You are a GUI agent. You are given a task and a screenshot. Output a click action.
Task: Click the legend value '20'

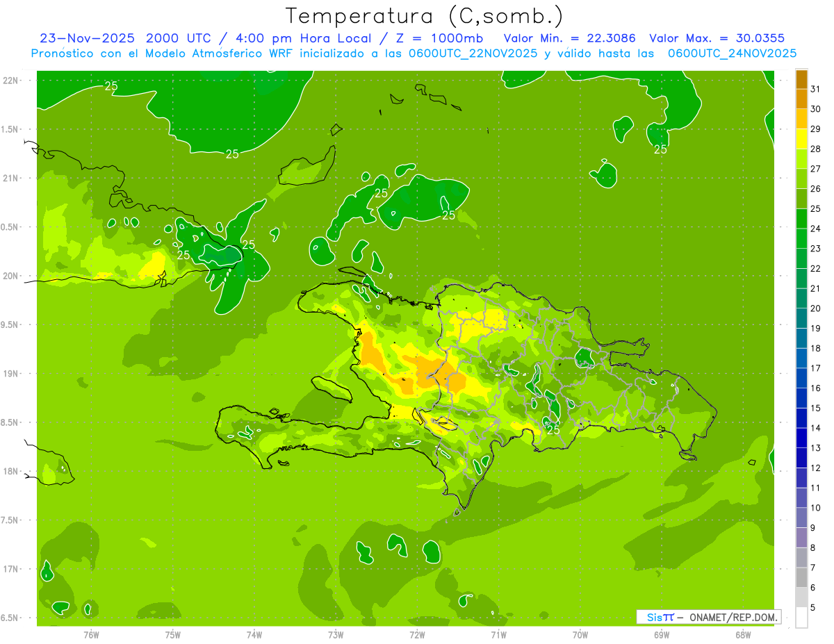816,308
